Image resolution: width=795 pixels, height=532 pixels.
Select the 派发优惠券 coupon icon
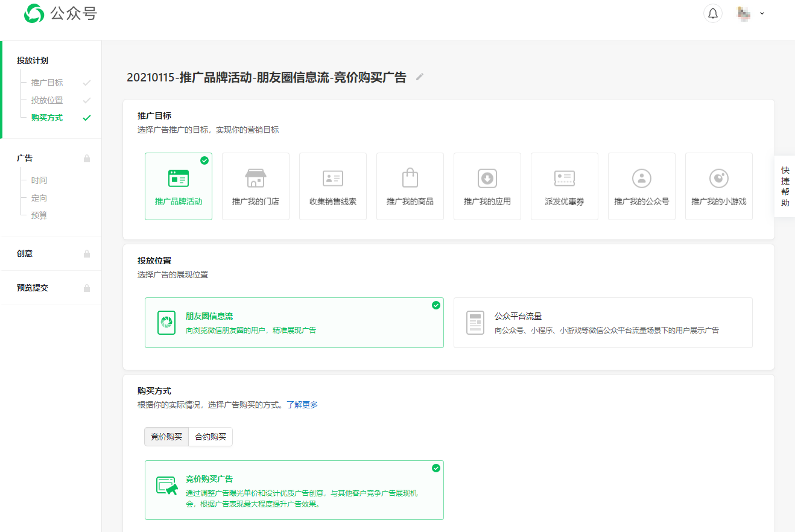tap(565, 178)
